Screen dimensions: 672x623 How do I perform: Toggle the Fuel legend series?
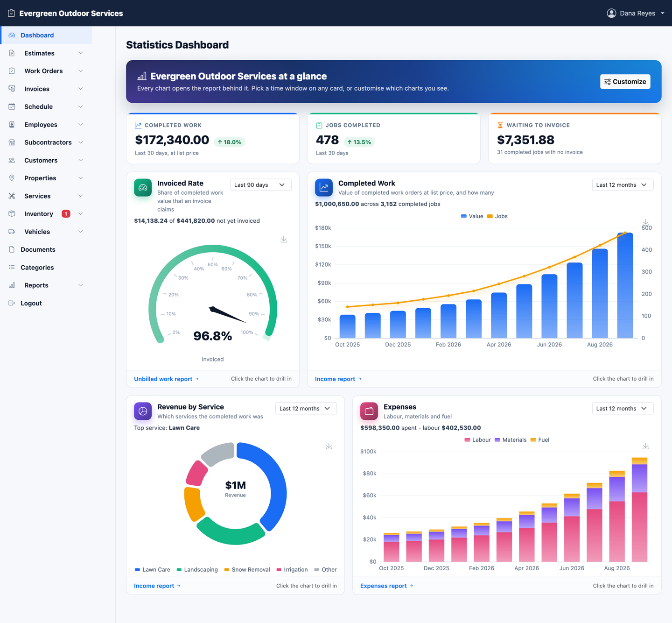540,440
